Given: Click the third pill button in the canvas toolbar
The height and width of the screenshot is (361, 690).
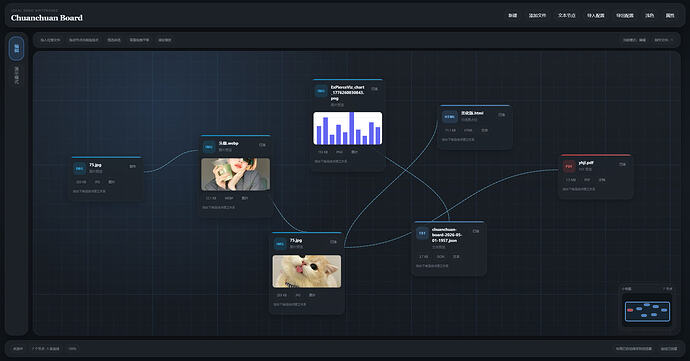Looking at the screenshot, I should 114,40.
